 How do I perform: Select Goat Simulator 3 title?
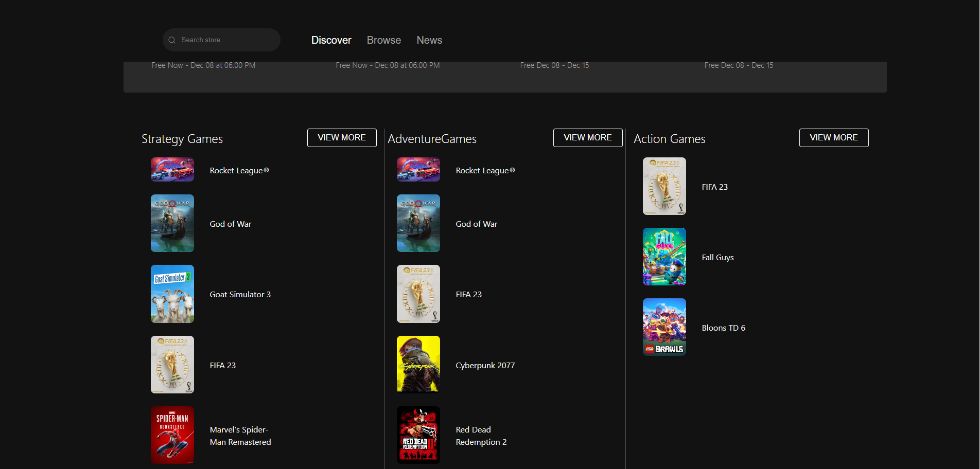coord(240,295)
